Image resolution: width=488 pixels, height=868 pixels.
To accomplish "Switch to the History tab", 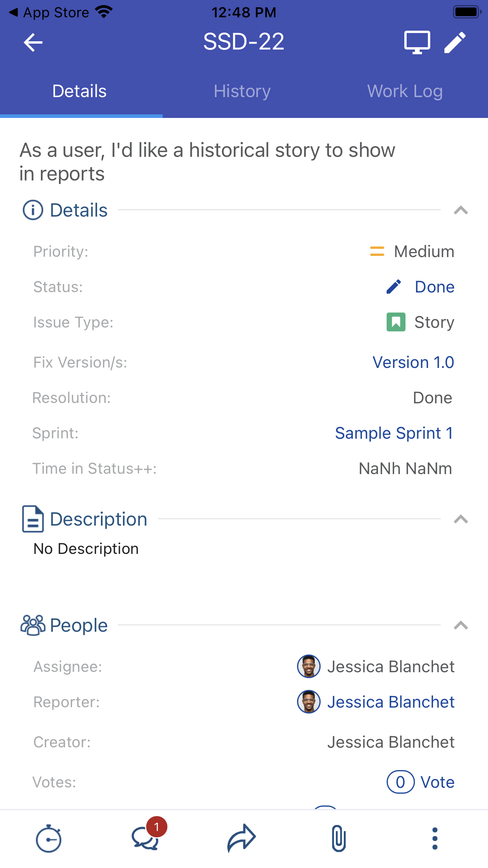I will click(242, 91).
